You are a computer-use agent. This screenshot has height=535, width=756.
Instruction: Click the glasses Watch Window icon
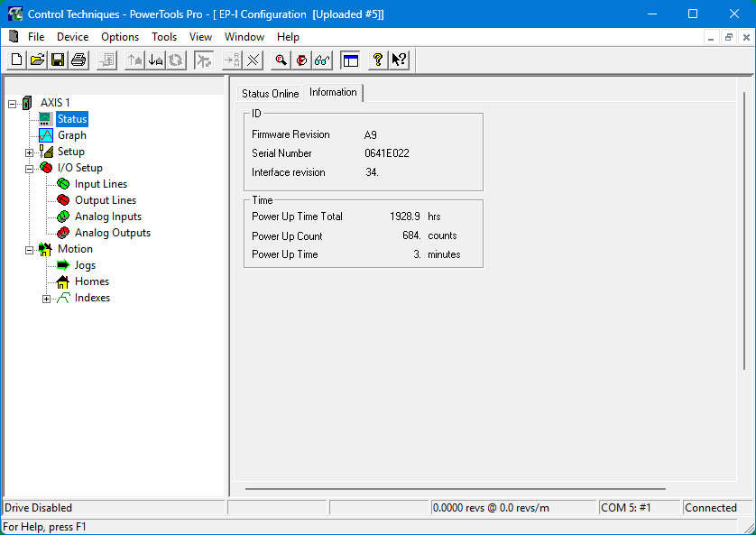click(x=322, y=60)
